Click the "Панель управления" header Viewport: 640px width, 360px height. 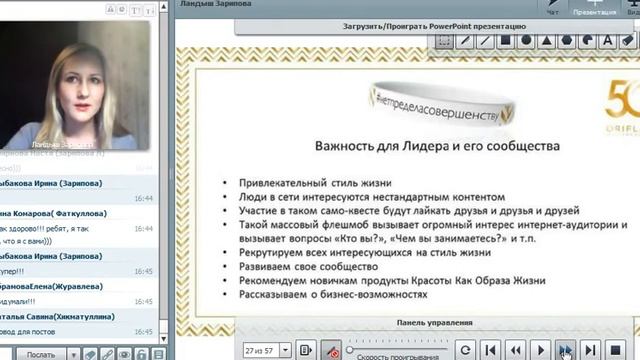tap(434, 323)
